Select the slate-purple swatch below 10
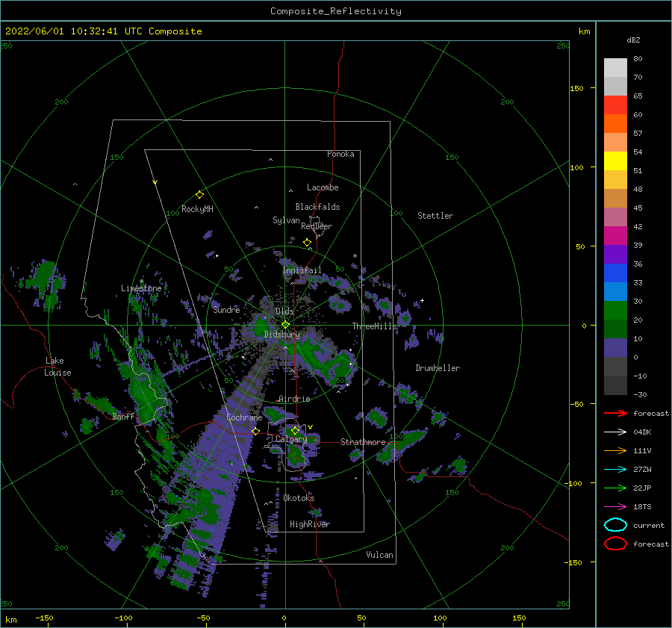The image size is (672, 628). (x=615, y=347)
